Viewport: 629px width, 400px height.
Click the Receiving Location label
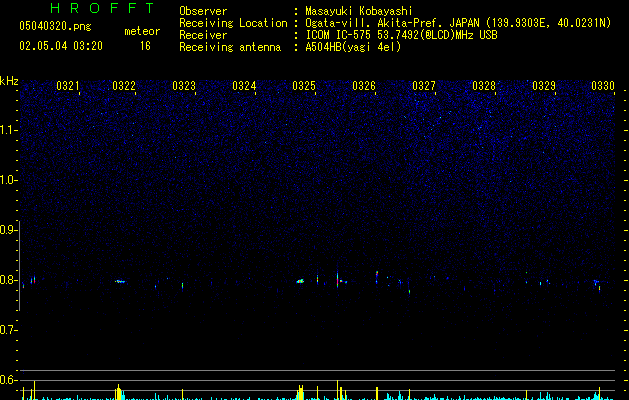point(233,23)
